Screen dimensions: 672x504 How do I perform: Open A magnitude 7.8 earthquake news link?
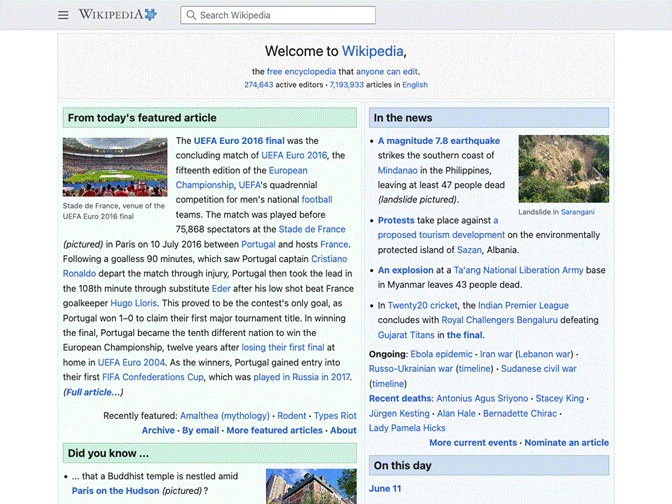(x=439, y=141)
